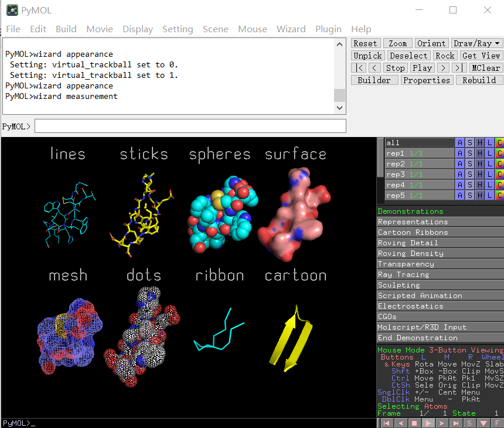Click the F fullscreen icon at the bottom right
504x428 pixels.
[497, 423]
